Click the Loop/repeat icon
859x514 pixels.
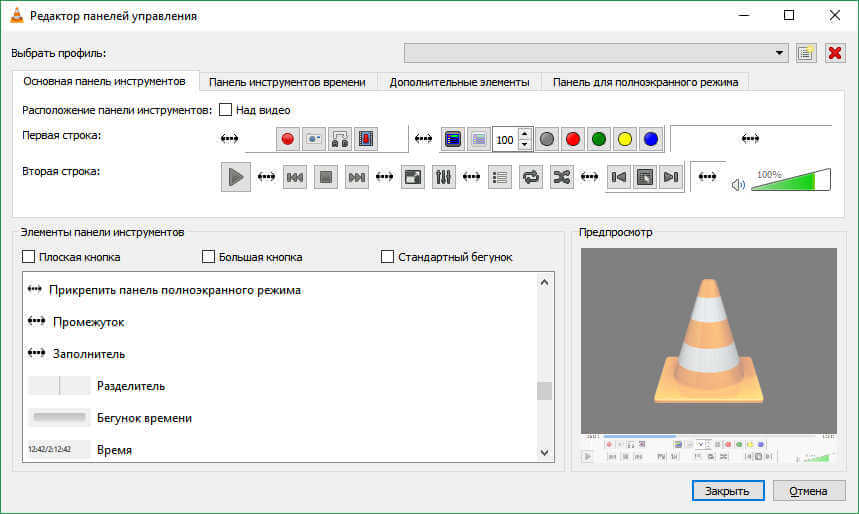coord(530,177)
